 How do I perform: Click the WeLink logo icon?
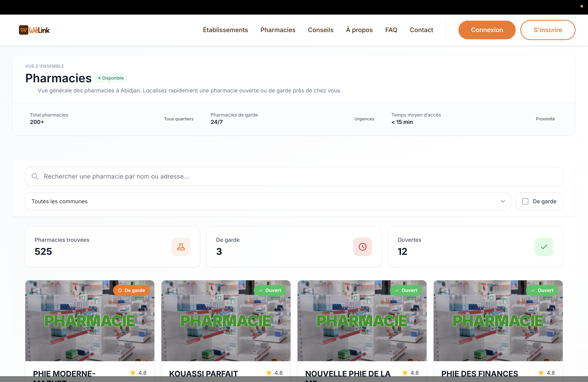click(x=24, y=30)
